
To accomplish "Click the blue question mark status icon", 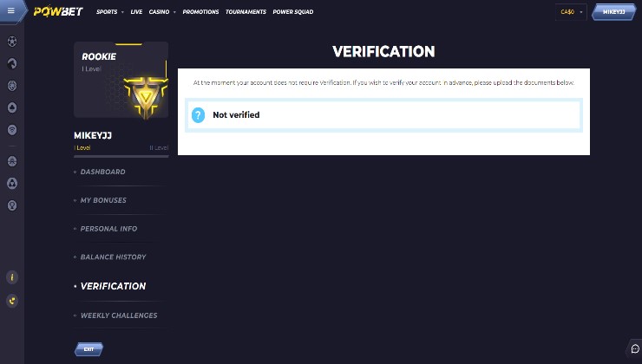I will pyautogui.click(x=198, y=115).
